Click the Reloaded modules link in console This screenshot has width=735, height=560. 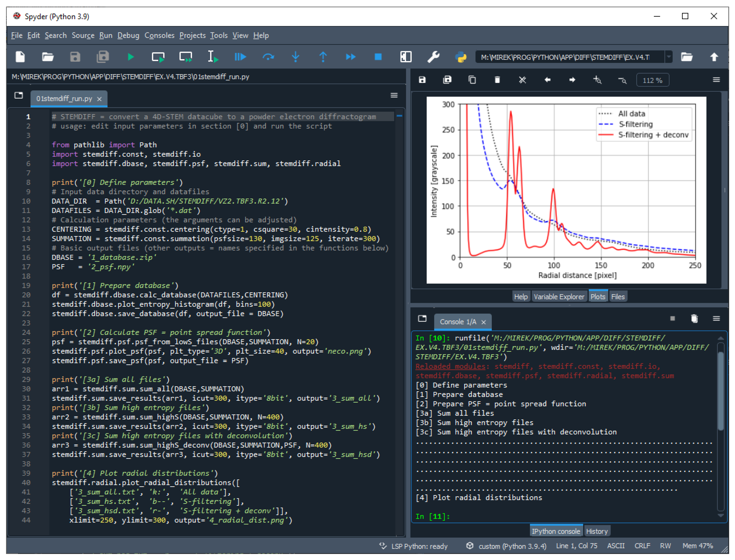(x=450, y=366)
